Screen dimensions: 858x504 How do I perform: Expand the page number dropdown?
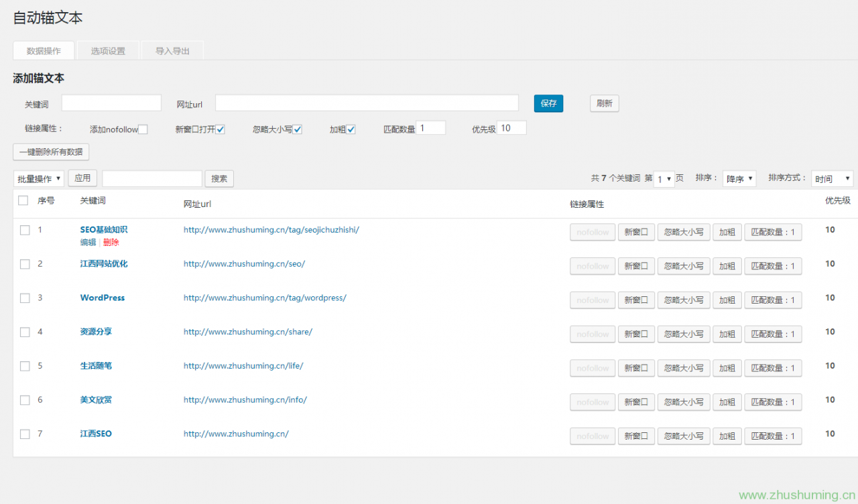tap(664, 179)
